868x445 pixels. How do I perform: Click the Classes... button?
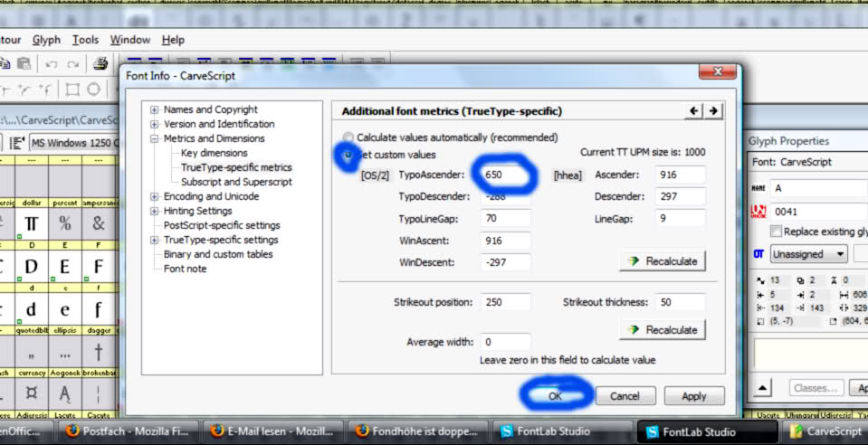click(816, 388)
